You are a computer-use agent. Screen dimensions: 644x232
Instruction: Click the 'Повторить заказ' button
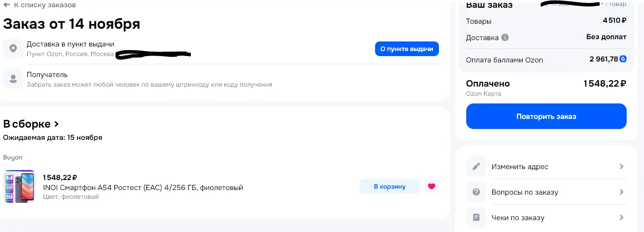click(546, 116)
